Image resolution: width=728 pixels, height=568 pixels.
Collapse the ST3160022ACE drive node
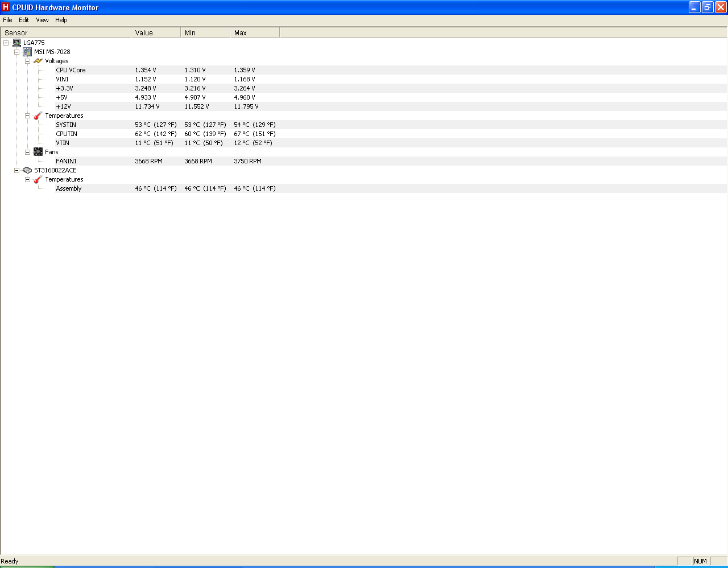click(16, 170)
